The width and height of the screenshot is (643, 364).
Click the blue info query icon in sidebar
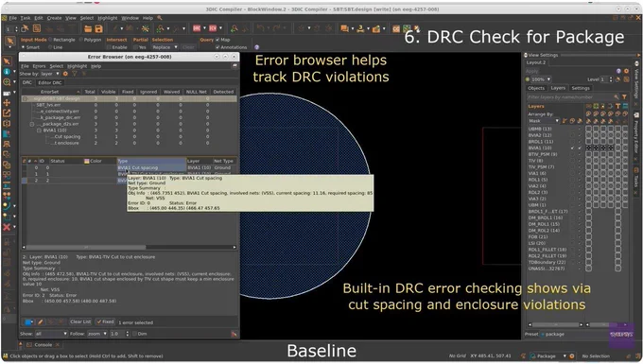7,71
